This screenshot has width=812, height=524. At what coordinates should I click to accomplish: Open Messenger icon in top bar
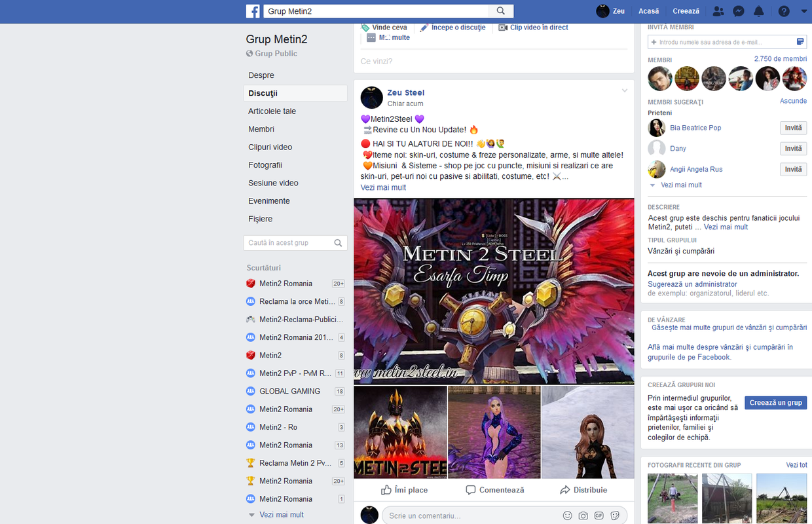pyautogui.click(x=738, y=11)
